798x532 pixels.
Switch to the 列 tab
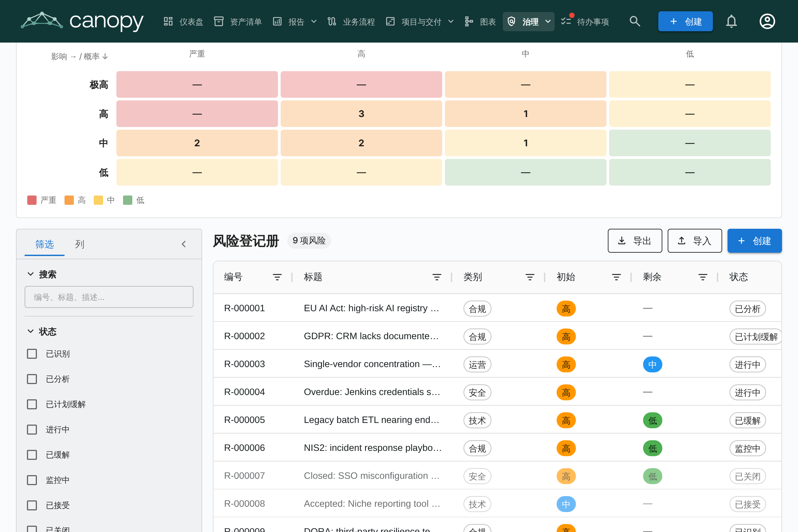[x=79, y=244]
